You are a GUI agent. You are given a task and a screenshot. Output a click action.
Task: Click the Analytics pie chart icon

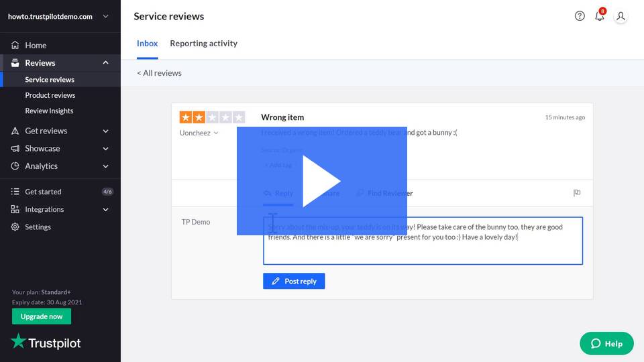(15, 166)
